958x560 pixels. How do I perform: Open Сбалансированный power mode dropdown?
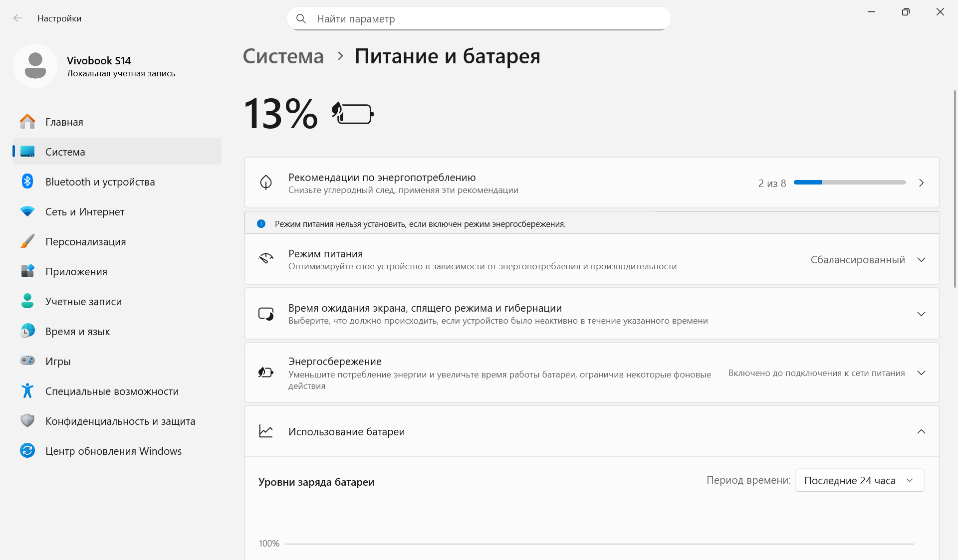[x=868, y=260]
